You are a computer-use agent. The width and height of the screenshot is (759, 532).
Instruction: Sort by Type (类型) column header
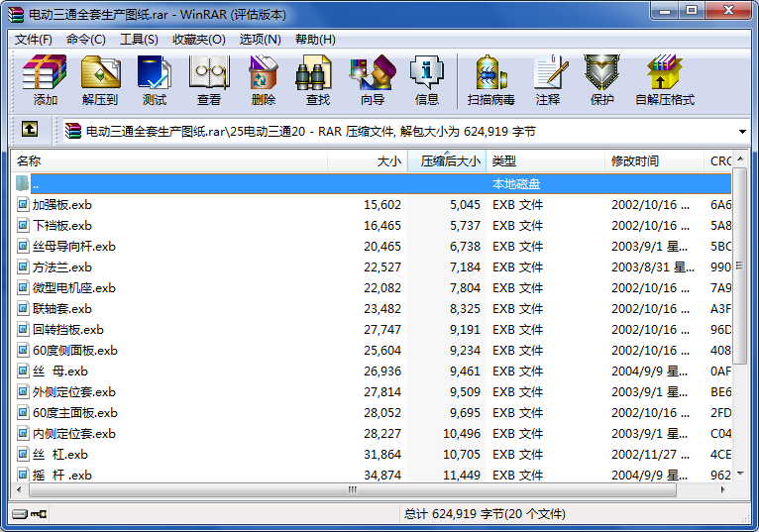pyautogui.click(x=546, y=161)
